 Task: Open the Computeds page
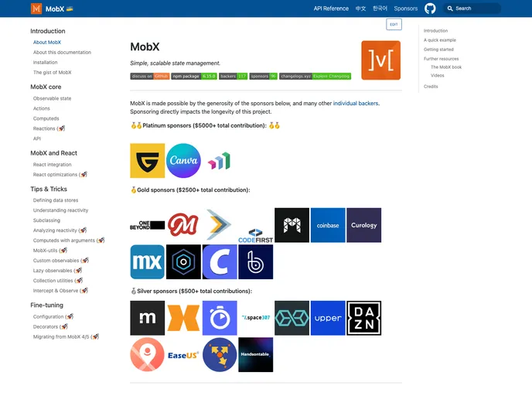[x=46, y=118]
